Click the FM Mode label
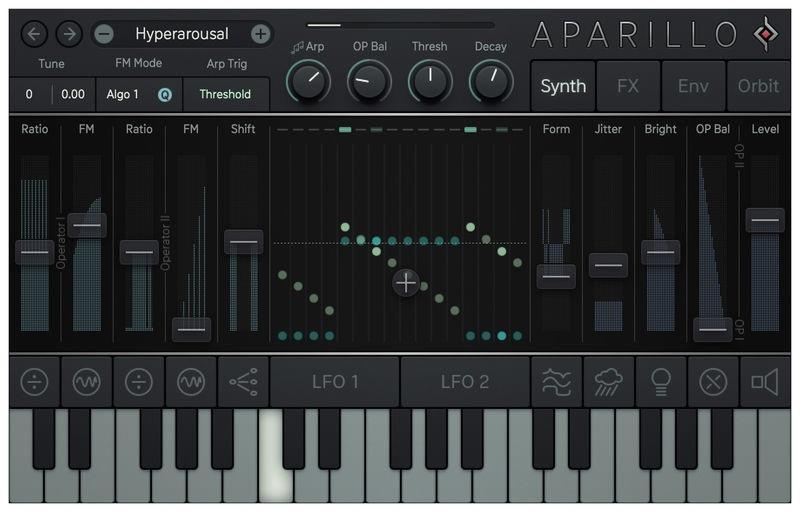Image resolution: width=800 pixels, height=512 pixels. (138, 63)
